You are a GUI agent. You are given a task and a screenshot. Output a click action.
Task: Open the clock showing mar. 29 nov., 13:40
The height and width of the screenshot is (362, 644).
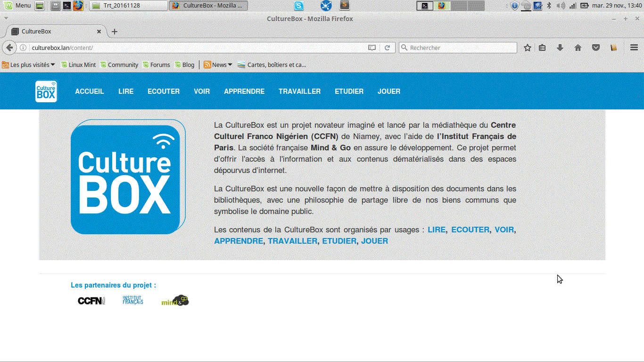coord(617,6)
